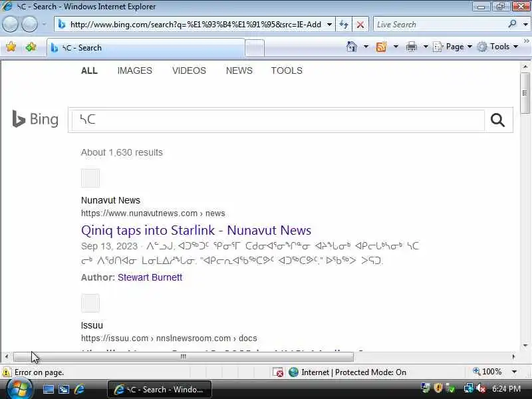Click Add to Favorites icon
The image size is (532, 399).
pos(31,47)
